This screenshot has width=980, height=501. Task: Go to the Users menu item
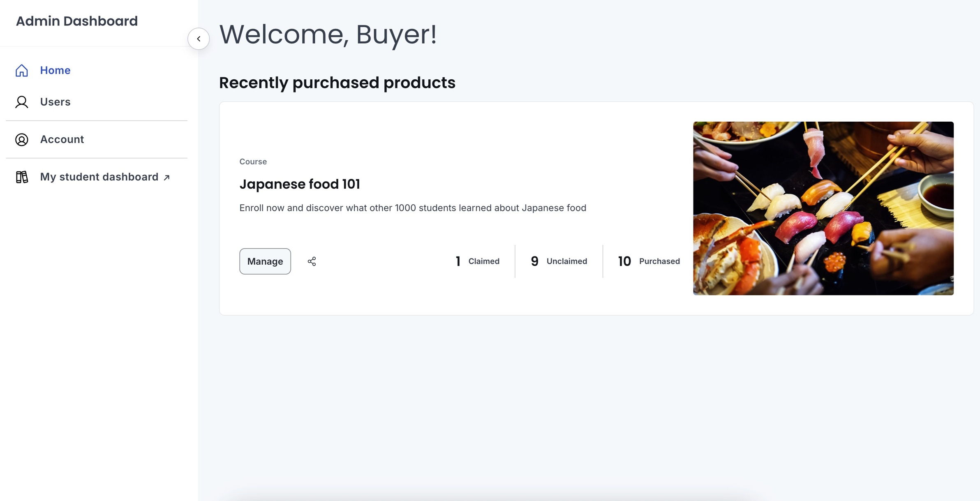(x=55, y=102)
